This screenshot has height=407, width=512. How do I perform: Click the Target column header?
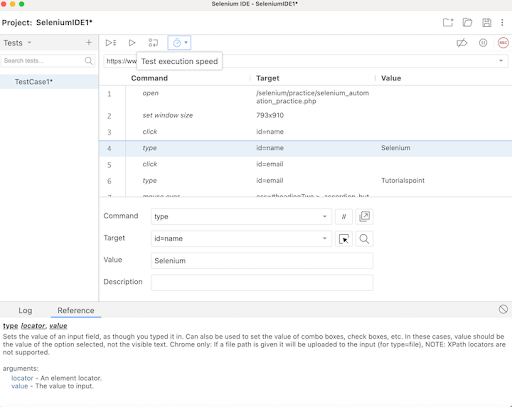coord(268,78)
